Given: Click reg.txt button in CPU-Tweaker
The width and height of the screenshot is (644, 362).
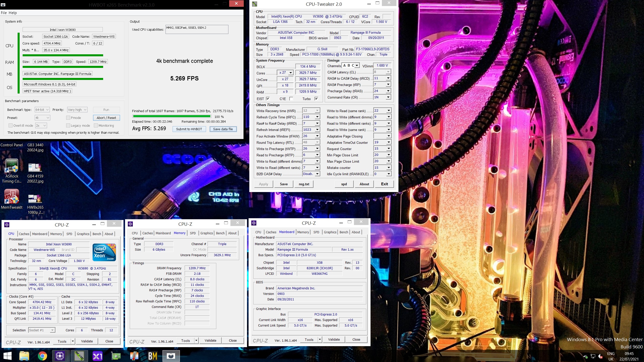Looking at the screenshot, I should (304, 184).
